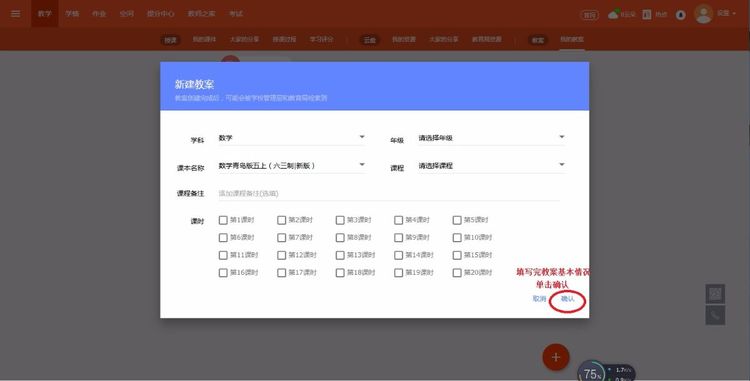Check the 第7课时 checkbox
Viewport: 750px width, 381px height.
pyautogui.click(x=281, y=238)
